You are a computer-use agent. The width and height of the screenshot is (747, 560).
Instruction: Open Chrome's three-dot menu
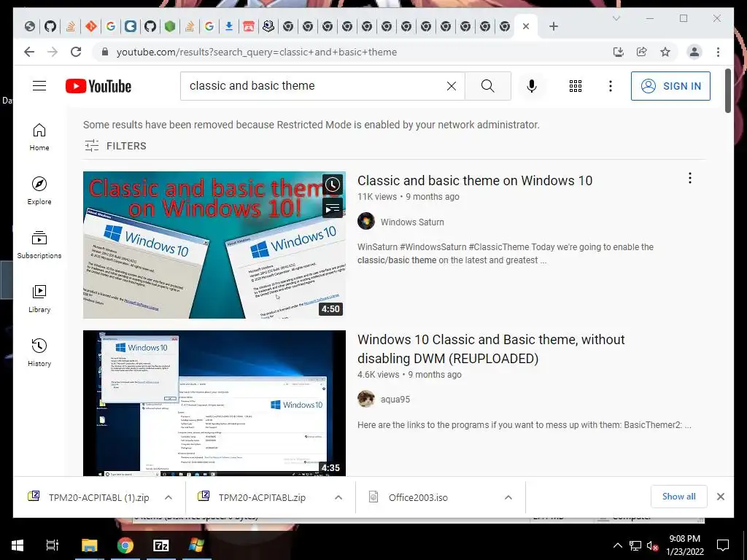pos(718,52)
